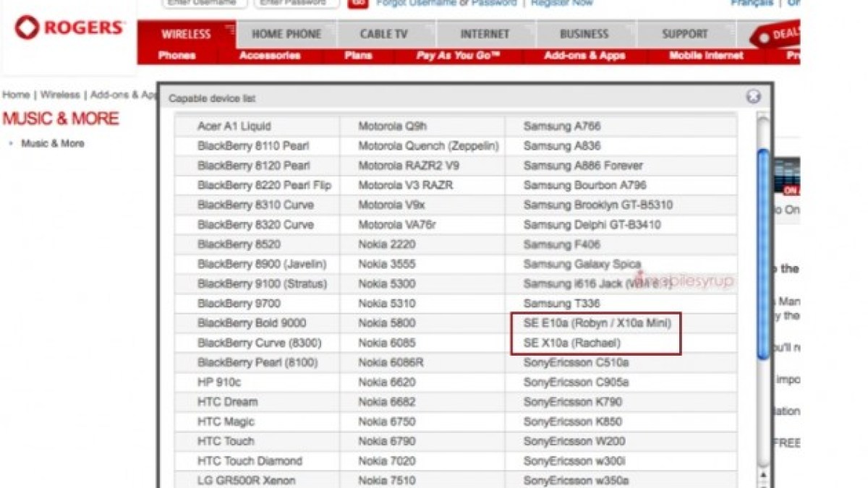Screen dimensions: 868x488
Task: Click Music & More sidebar link
Action: click(x=52, y=144)
